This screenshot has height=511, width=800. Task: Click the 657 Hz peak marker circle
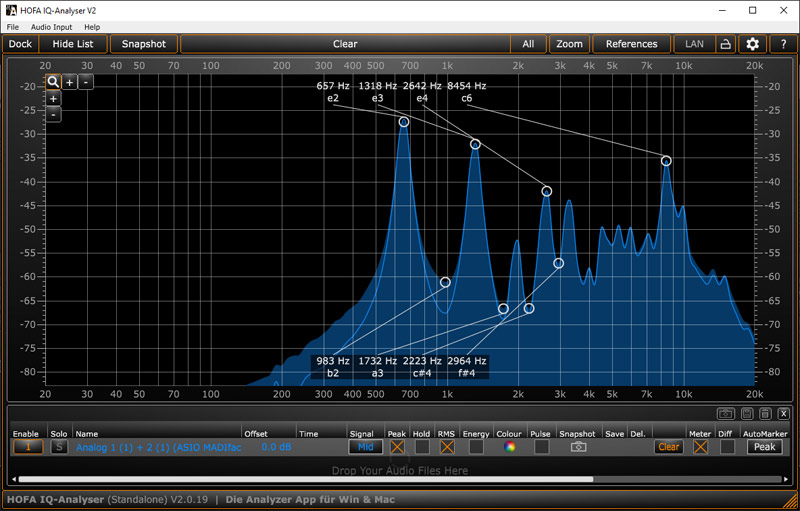(x=404, y=122)
